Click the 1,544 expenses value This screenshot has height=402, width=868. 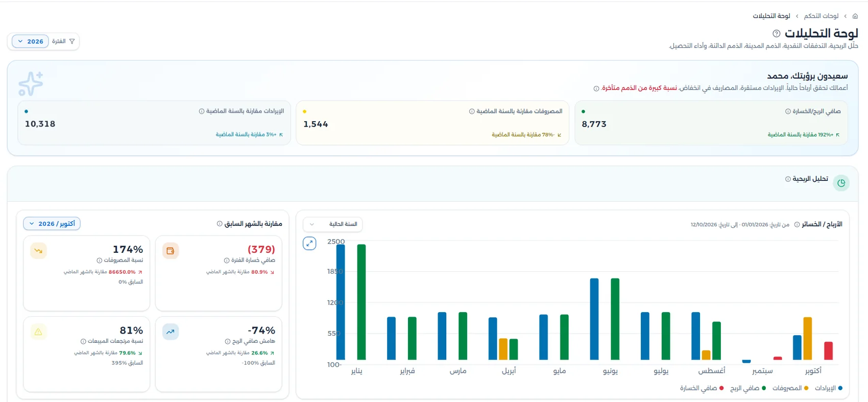[x=316, y=124]
